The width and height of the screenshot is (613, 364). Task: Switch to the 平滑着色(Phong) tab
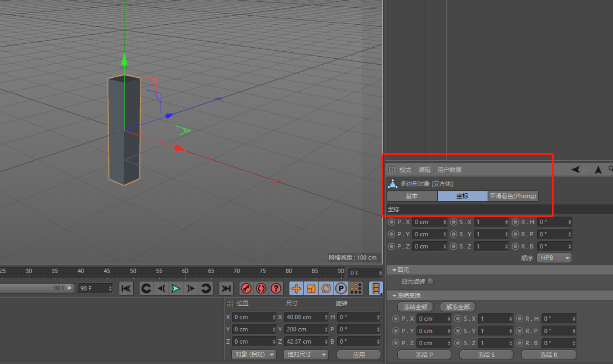click(513, 196)
